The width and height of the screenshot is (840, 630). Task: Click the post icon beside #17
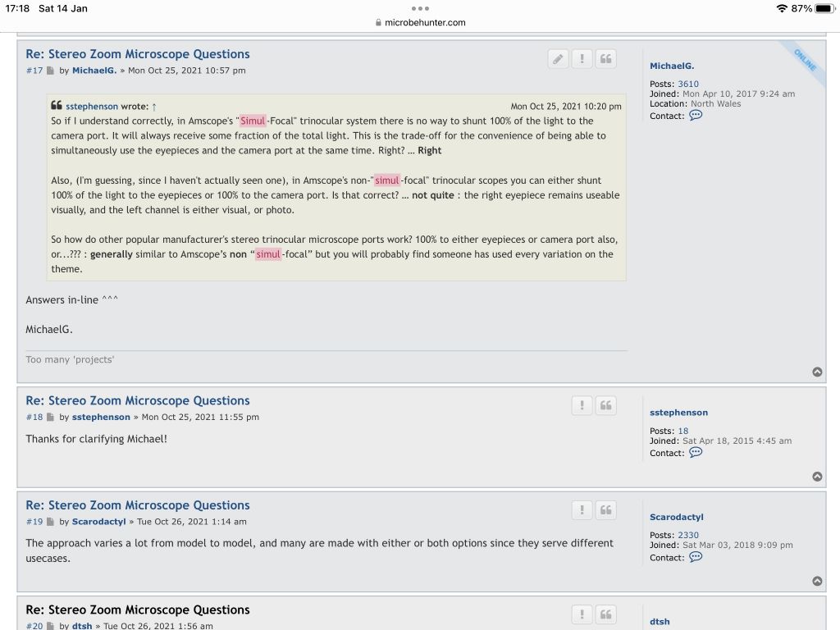(x=50, y=71)
